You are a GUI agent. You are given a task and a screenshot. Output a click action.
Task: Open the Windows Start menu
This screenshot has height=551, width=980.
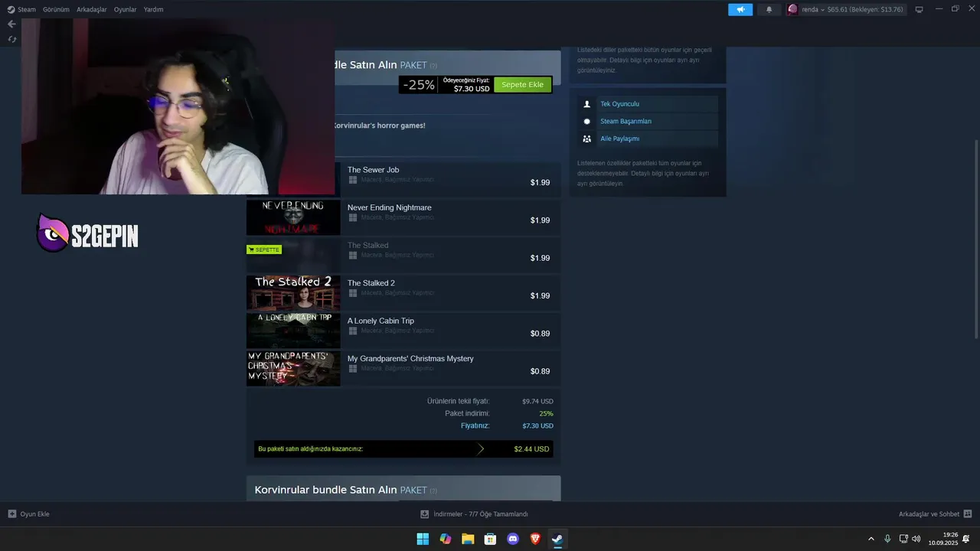pos(423,539)
